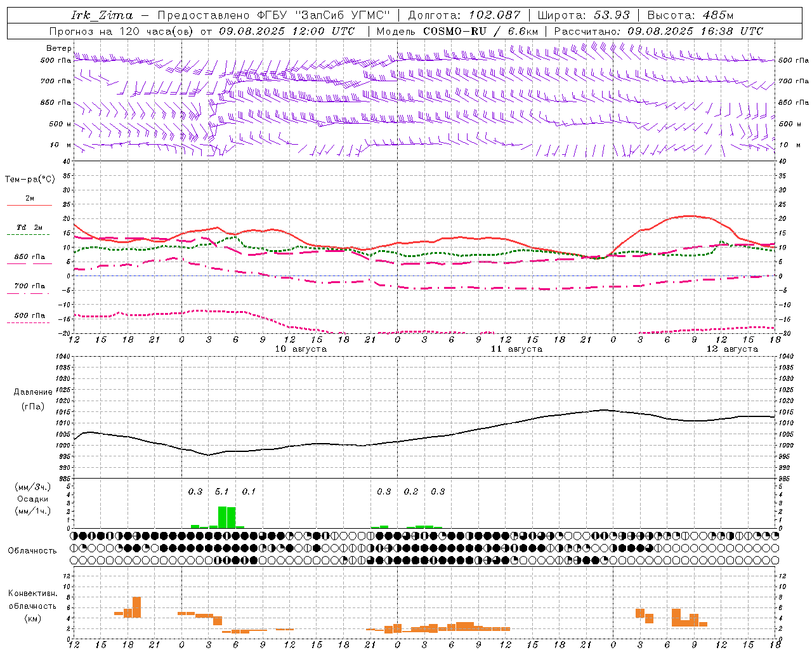Click the forecast start 09.08.2025 12:00 UTC
This screenshot has height=650, width=812.
(x=287, y=31)
